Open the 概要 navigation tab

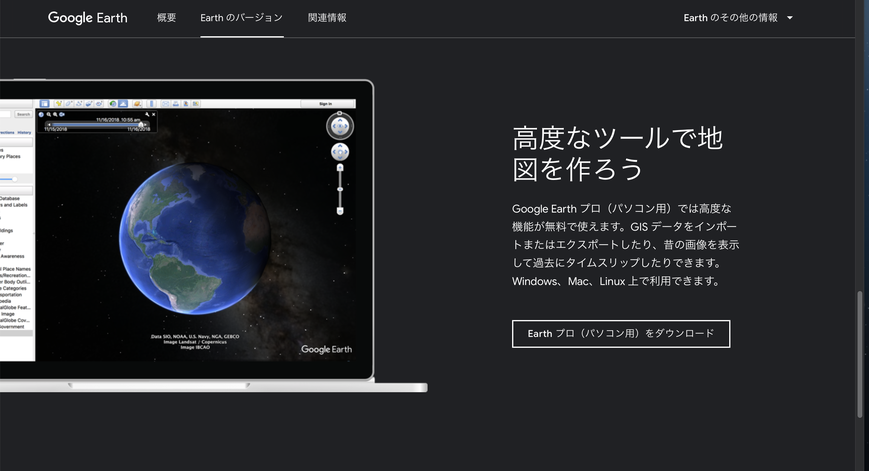tap(166, 18)
